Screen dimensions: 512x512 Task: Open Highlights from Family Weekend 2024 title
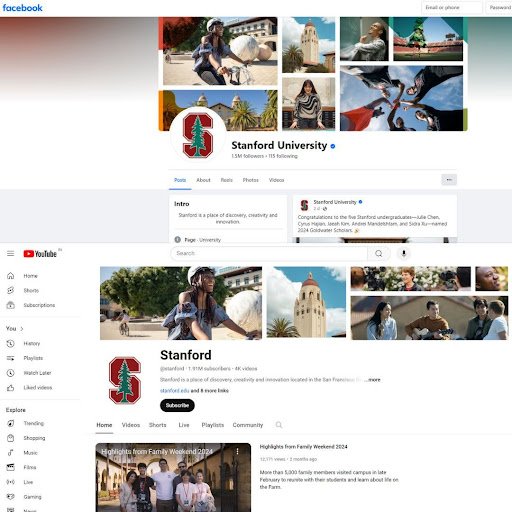point(303,447)
